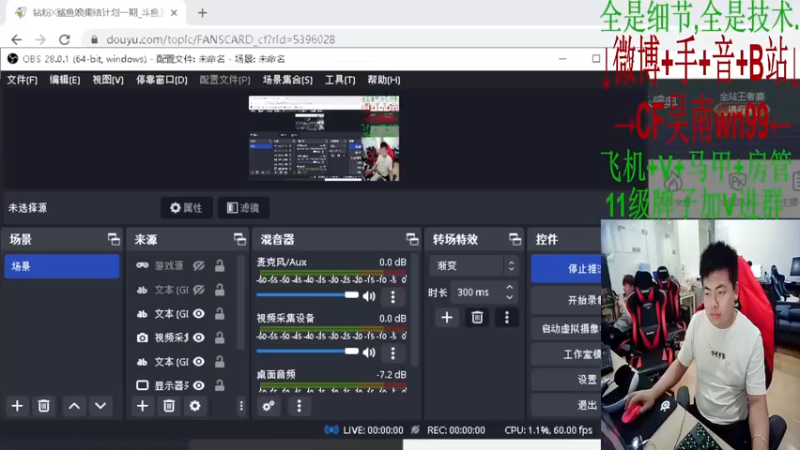Open 属性 properties button
The width and height of the screenshot is (800, 450).
pyautogui.click(x=186, y=208)
